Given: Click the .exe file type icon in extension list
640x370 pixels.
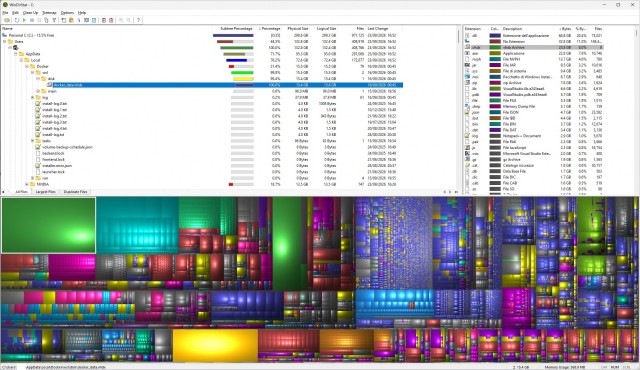Looking at the screenshot, I should [x=467, y=53].
